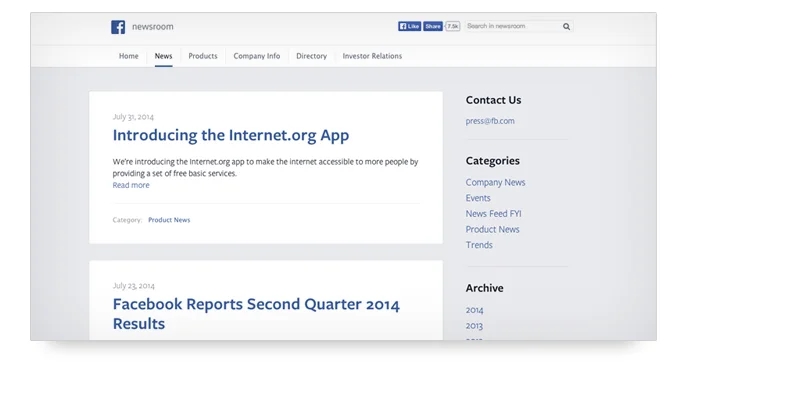Click the Facebook Like button
The width and height of the screenshot is (800, 404).
pos(409,26)
